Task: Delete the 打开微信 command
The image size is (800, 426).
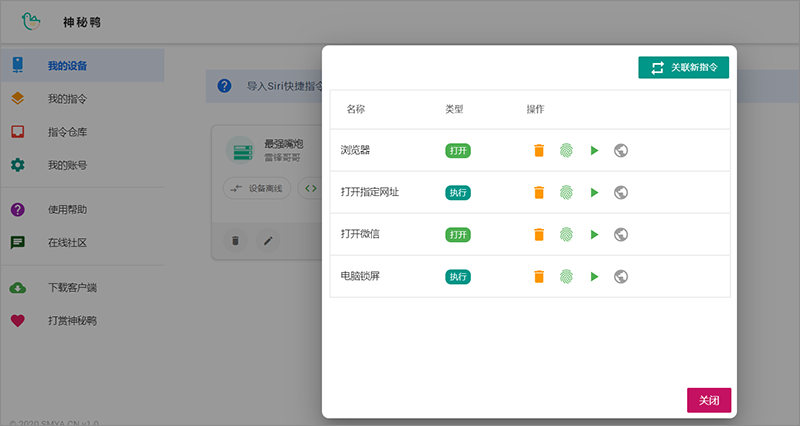Action: click(539, 235)
